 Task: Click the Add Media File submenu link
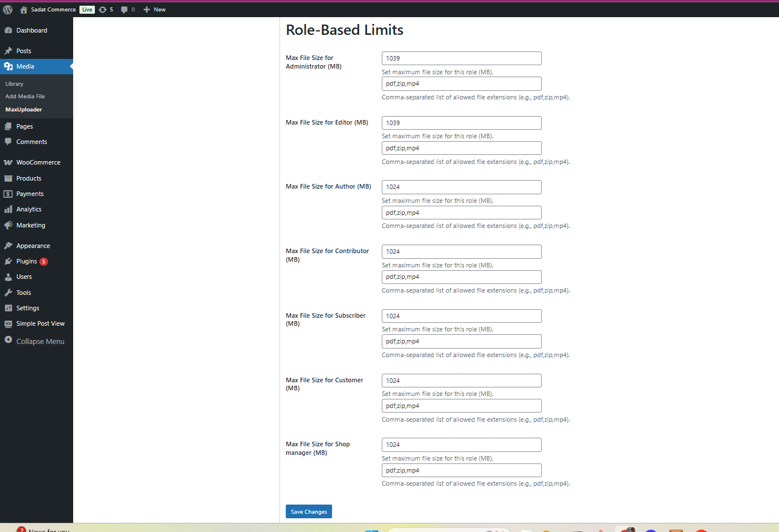(x=25, y=97)
